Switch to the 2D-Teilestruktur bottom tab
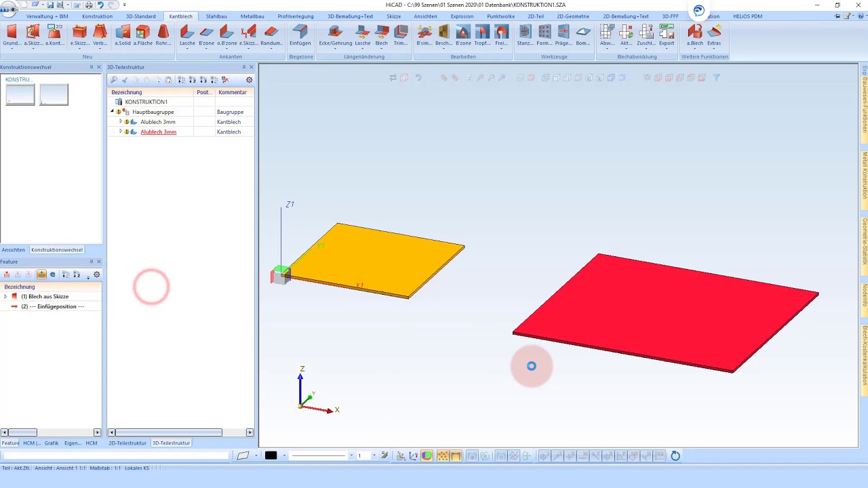 tap(127, 443)
